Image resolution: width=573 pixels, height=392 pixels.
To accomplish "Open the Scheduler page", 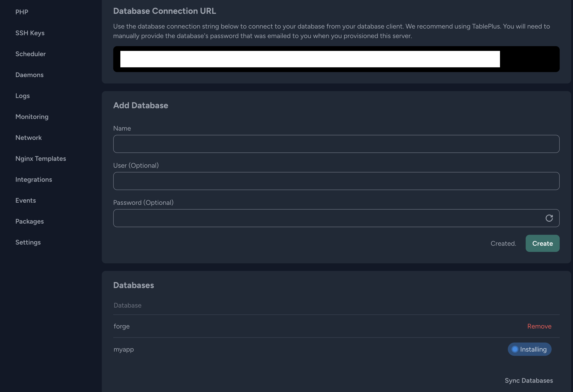I will (x=31, y=54).
